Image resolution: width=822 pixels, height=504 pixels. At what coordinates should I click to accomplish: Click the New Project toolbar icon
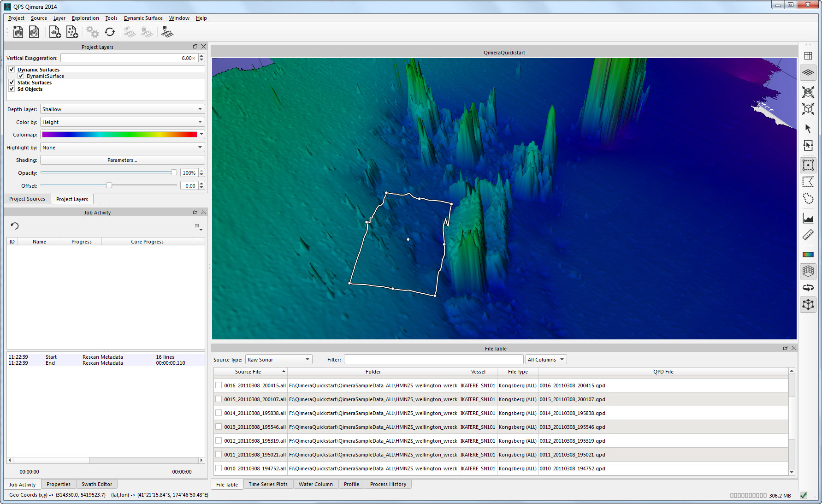pos(18,32)
